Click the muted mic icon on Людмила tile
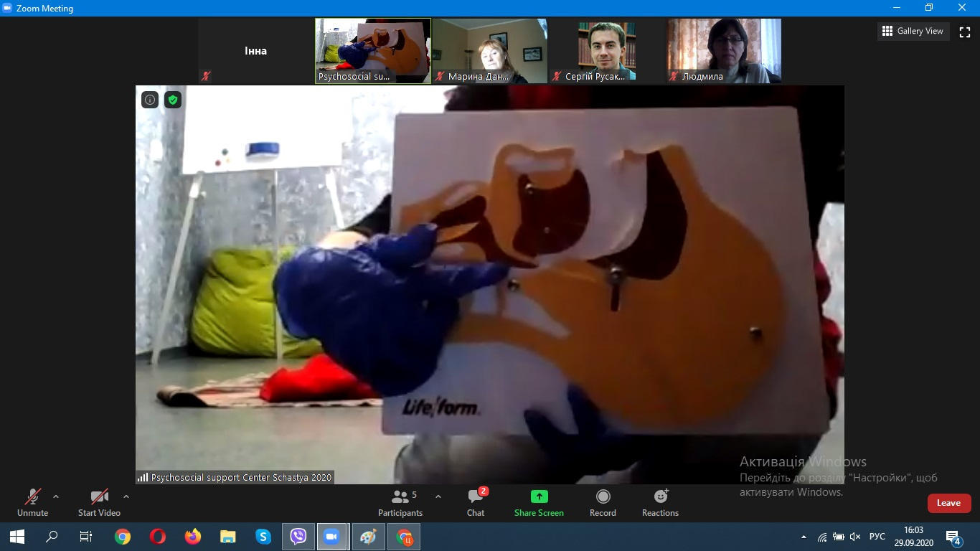Screen dimensions: 980x551 click(x=674, y=76)
